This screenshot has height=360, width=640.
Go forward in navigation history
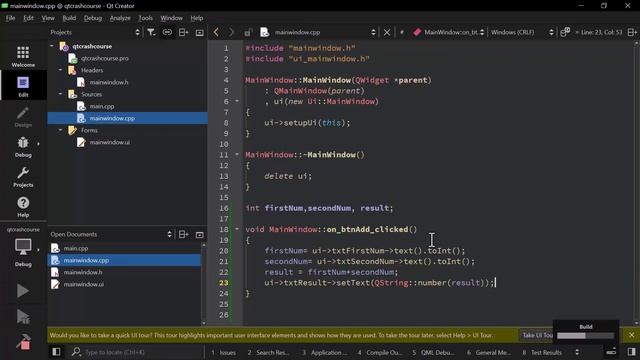pos(231,32)
